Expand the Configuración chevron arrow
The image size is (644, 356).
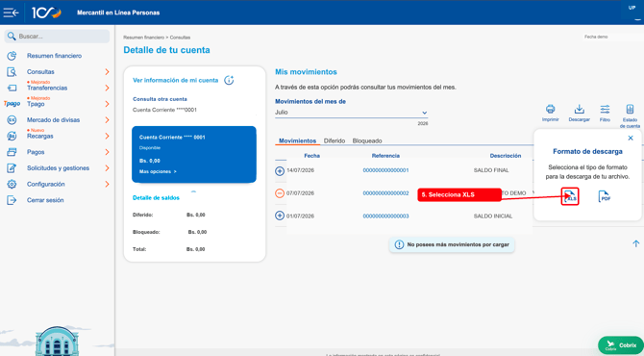[x=107, y=184]
